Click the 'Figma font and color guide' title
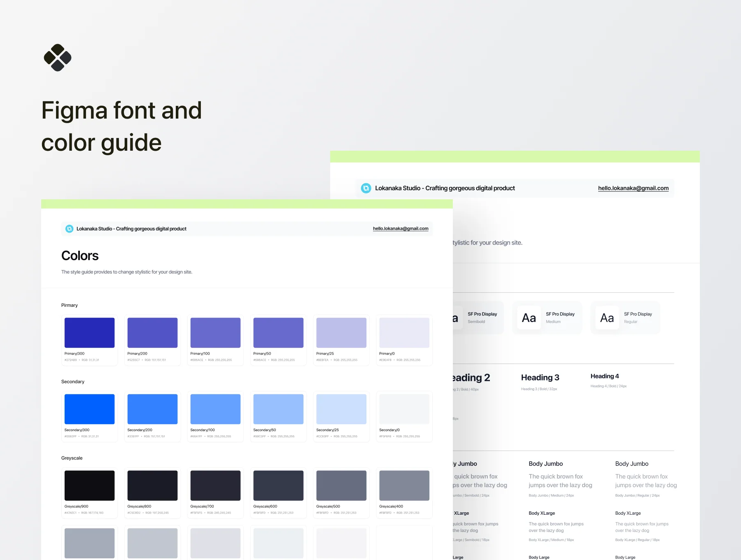The width and height of the screenshot is (741, 560). tap(121, 126)
